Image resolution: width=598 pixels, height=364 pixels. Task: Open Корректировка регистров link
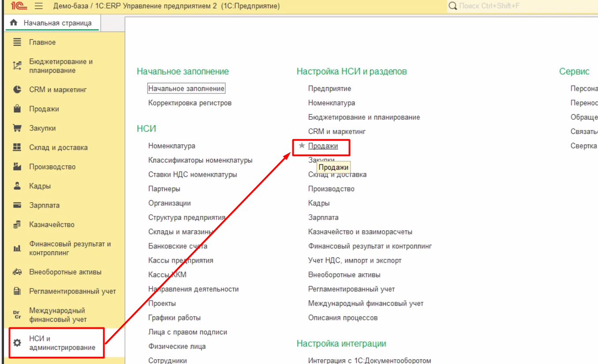click(x=190, y=103)
